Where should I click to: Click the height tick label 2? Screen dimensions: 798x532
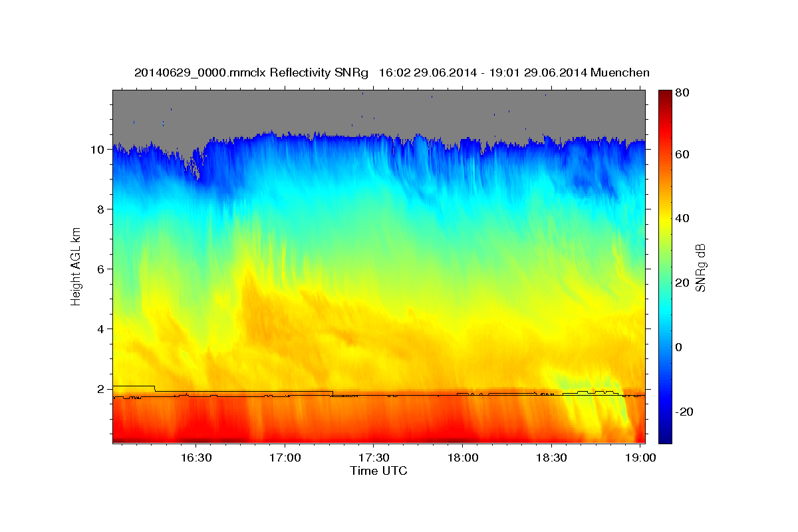click(102, 389)
